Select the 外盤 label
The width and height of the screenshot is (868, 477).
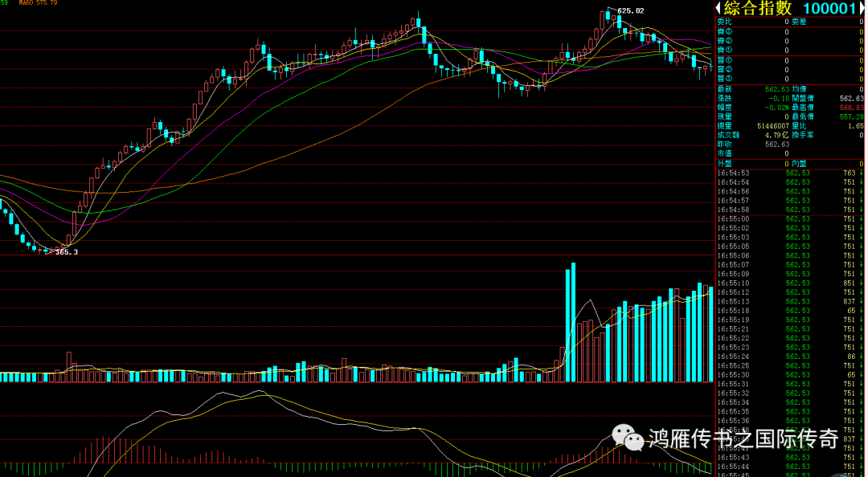[724, 164]
